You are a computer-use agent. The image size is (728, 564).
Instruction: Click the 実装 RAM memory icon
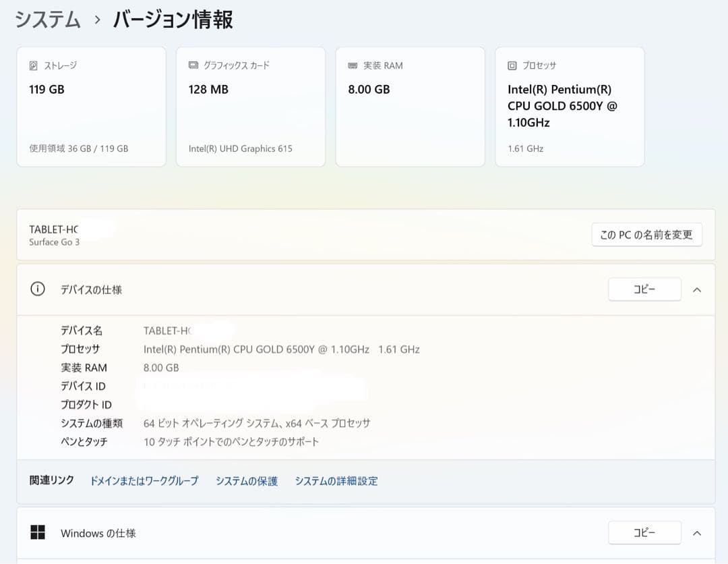point(351,65)
